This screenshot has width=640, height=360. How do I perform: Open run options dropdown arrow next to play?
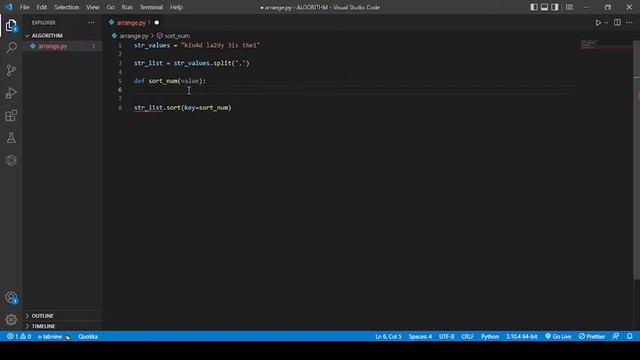point(606,23)
